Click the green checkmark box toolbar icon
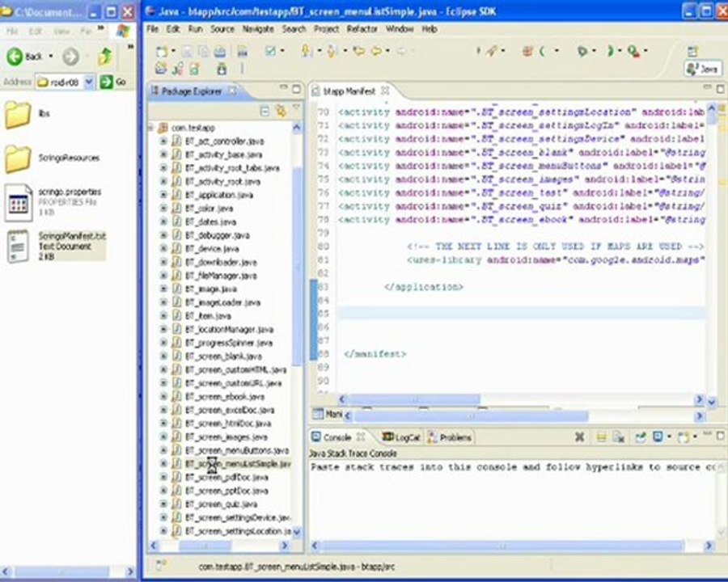The width and height of the screenshot is (728, 582). point(270,51)
